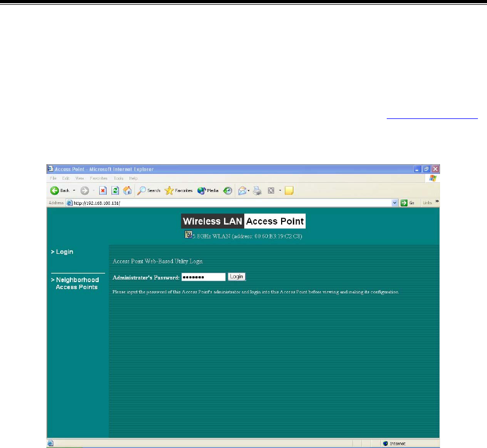
Task: Click the 'Internet' zone status text
Action: click(397, 444)
